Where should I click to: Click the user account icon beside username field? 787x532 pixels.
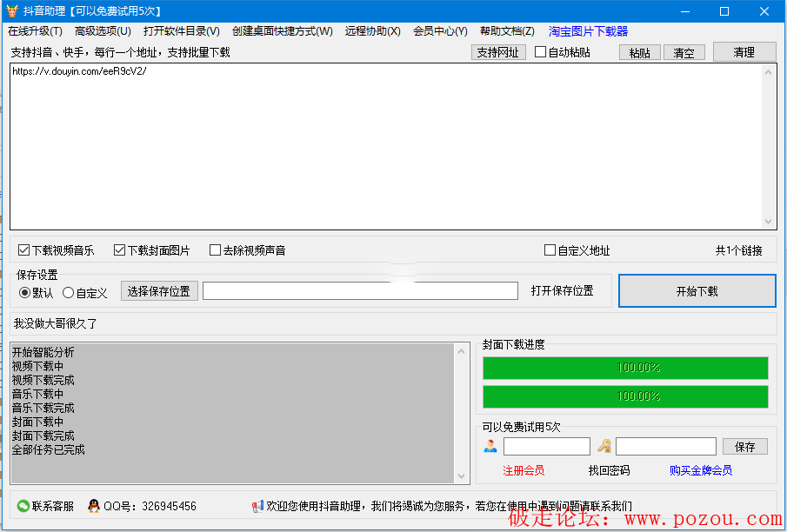pos(490,446)
